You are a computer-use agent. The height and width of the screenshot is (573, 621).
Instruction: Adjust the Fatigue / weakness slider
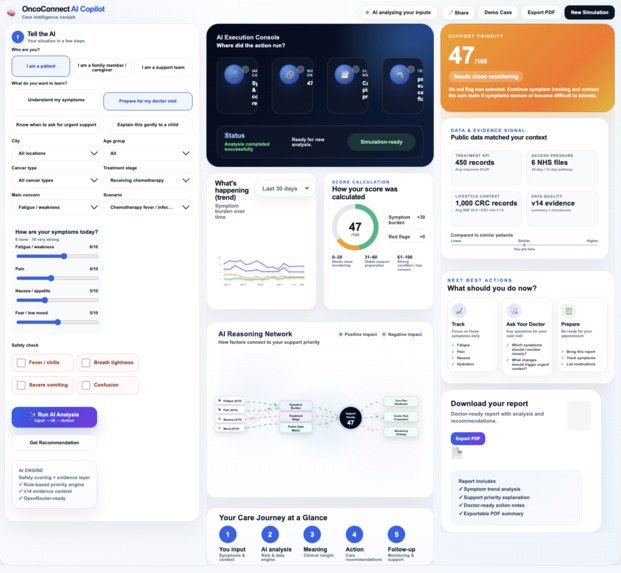[57, 256]
